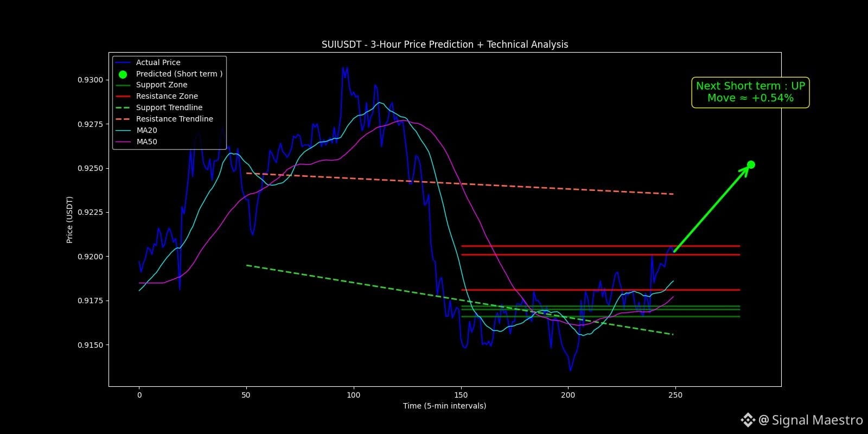Click the green Predicted dot in the legend
The height and width of the screenshot is (434, 868).
tap(123, 74)
